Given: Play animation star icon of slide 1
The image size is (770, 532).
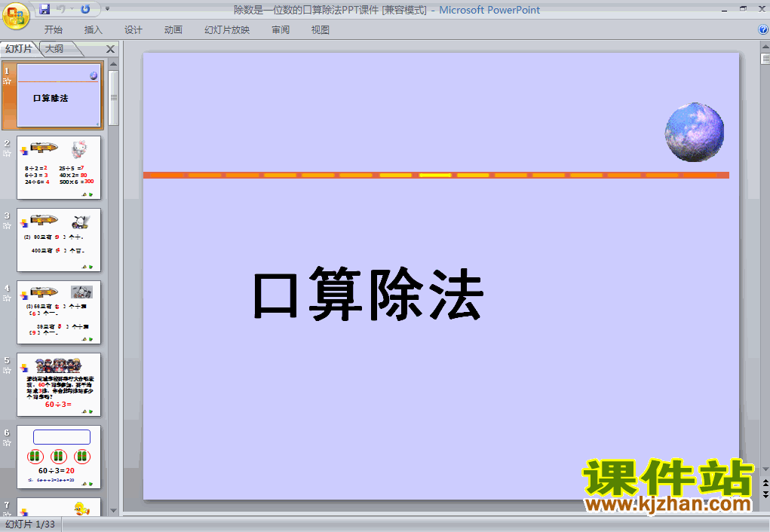Looking at the screenshot, I should tap(7, 81).
